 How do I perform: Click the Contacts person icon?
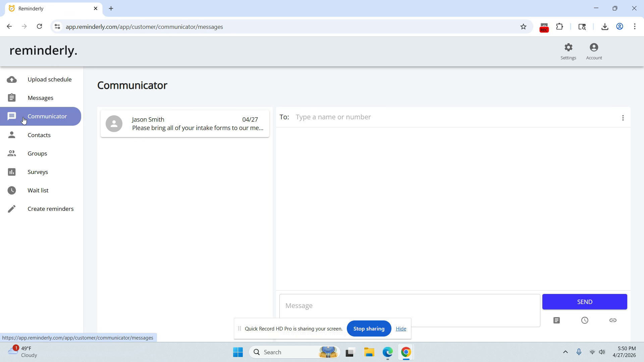pyautogui.click(x=12, y=135)
